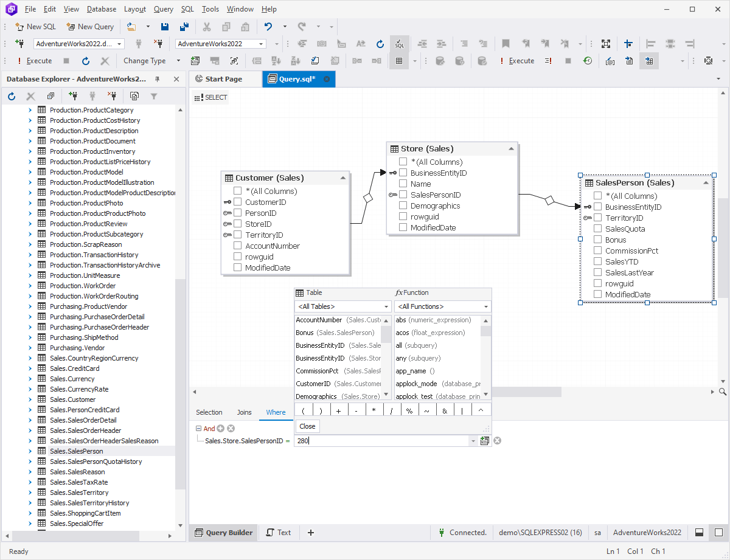Open the <All Functions> dropdown
This screenshot has height=560, width=730.
[x=442, y=306]
